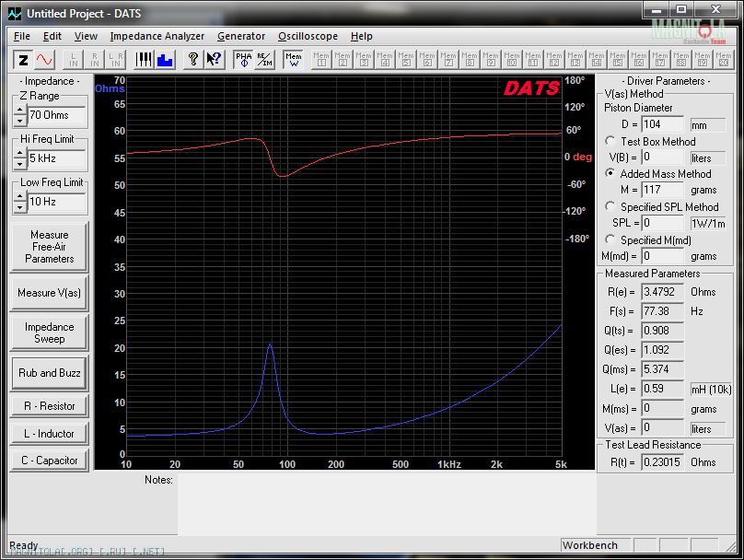Toggle the PHA phase display icon

(x=244, y=60)
